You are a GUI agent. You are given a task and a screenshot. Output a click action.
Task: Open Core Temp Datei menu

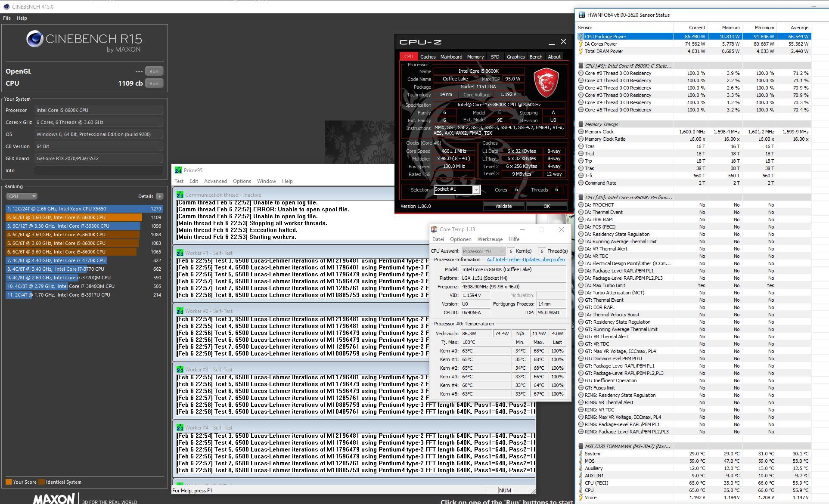point(438,239)
